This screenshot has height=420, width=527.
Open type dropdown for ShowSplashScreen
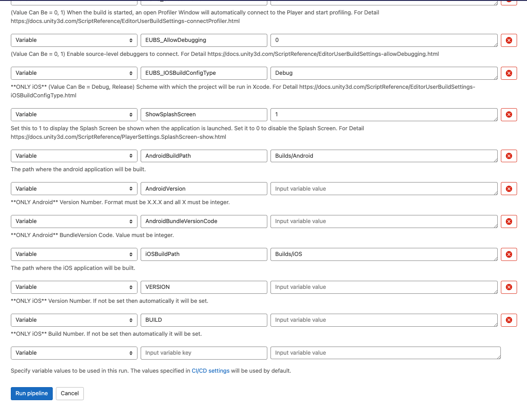74,114
